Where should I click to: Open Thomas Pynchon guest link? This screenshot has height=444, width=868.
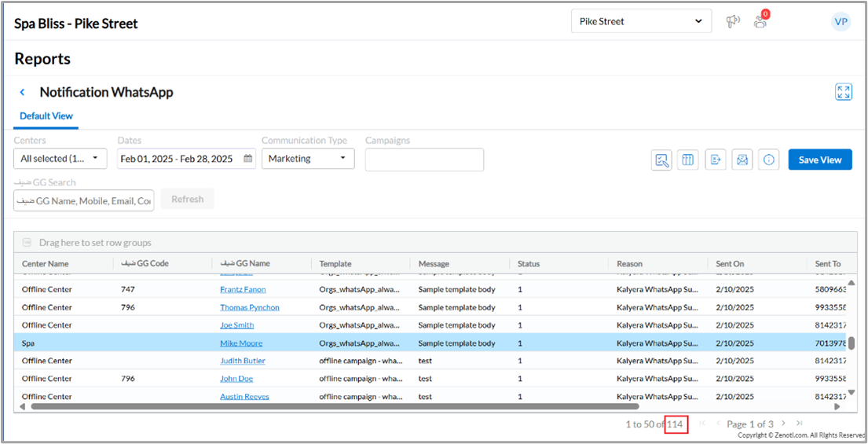(x=250, y=307)
